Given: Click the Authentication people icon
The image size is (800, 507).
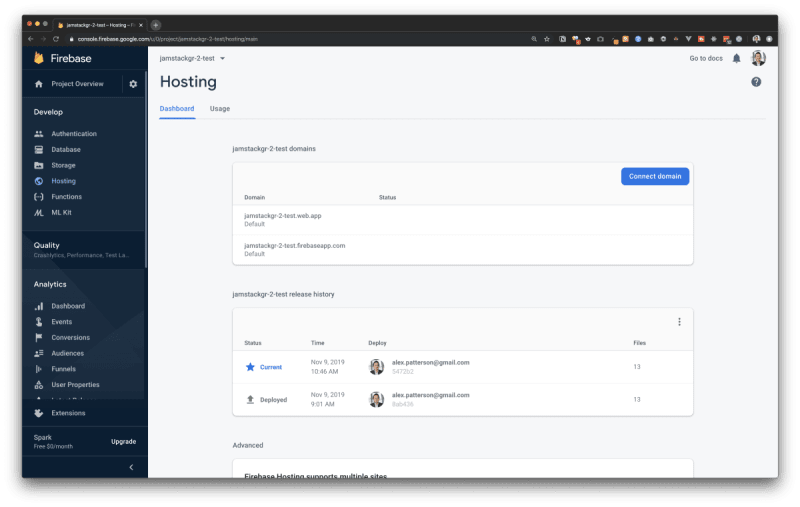Looking at the screenshot, I should pos(39,134).
